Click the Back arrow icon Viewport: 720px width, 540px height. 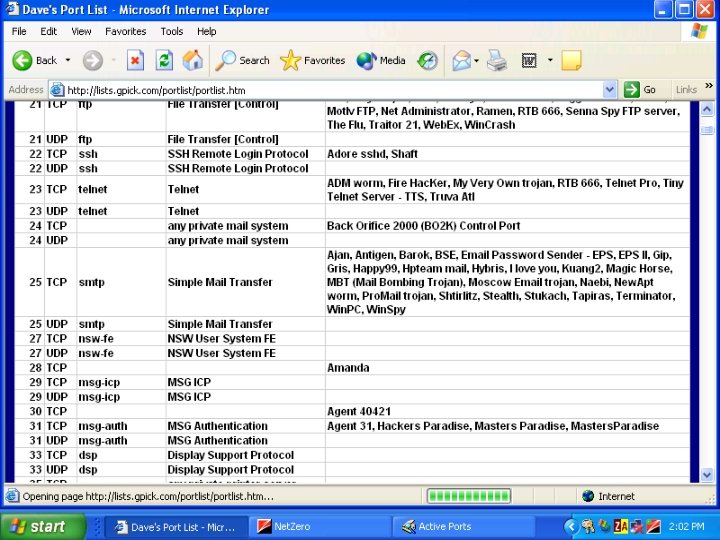tap(22, 61)
